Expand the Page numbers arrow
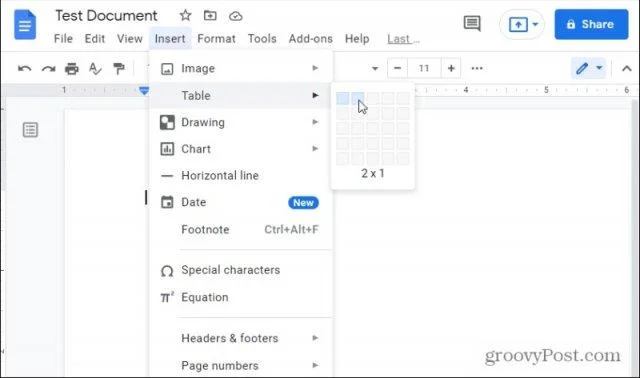 (315, 365)
